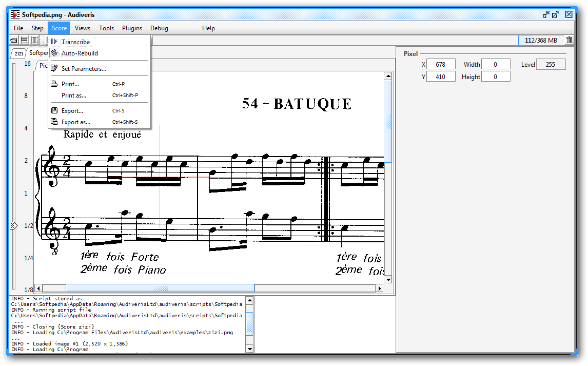Image resolution: width=588 pixels, height=366 pixels.
Task: Click the Height input field
Action: click(495, 77)
